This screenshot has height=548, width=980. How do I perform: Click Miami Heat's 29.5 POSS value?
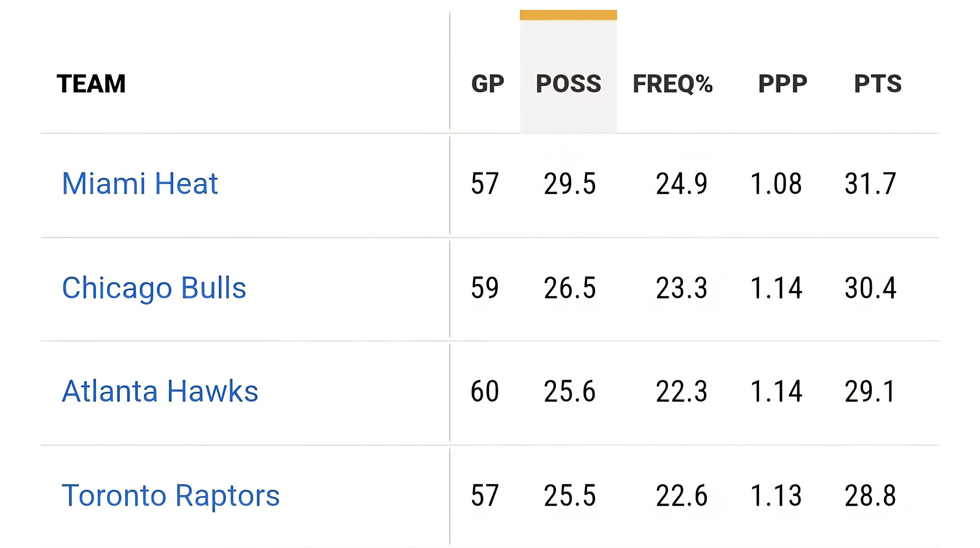[570, 184]
